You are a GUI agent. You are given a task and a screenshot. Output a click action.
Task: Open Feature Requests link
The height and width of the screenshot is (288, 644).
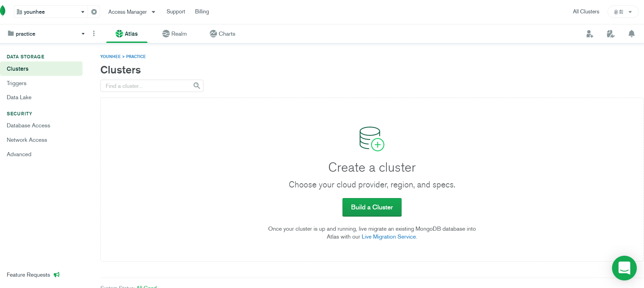(29, 275)
